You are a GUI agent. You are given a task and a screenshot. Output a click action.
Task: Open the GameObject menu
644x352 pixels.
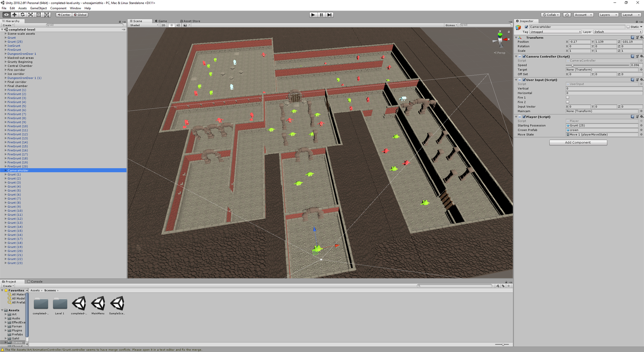point(38,8)
